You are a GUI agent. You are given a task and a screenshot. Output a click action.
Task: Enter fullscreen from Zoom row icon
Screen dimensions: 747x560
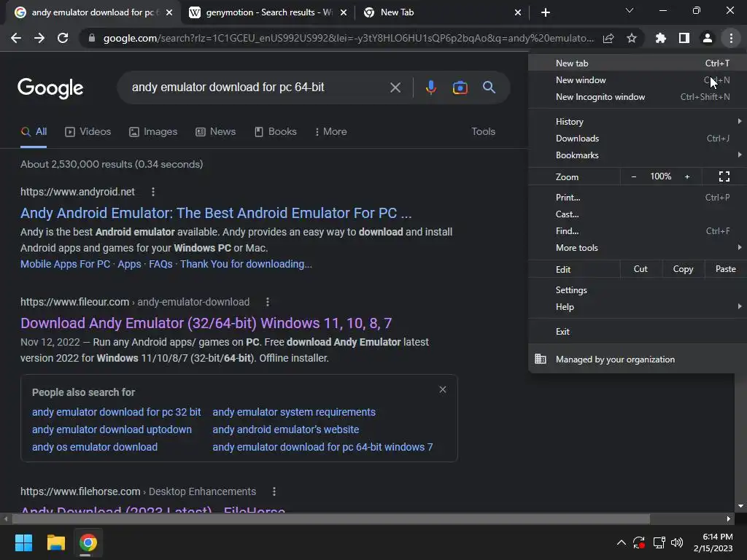[x=724, y=176]
